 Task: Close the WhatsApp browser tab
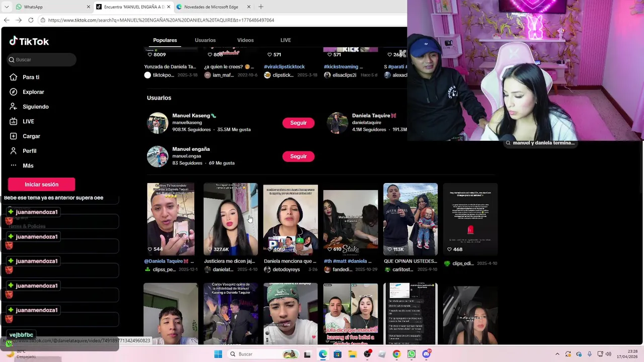point(89,7)
